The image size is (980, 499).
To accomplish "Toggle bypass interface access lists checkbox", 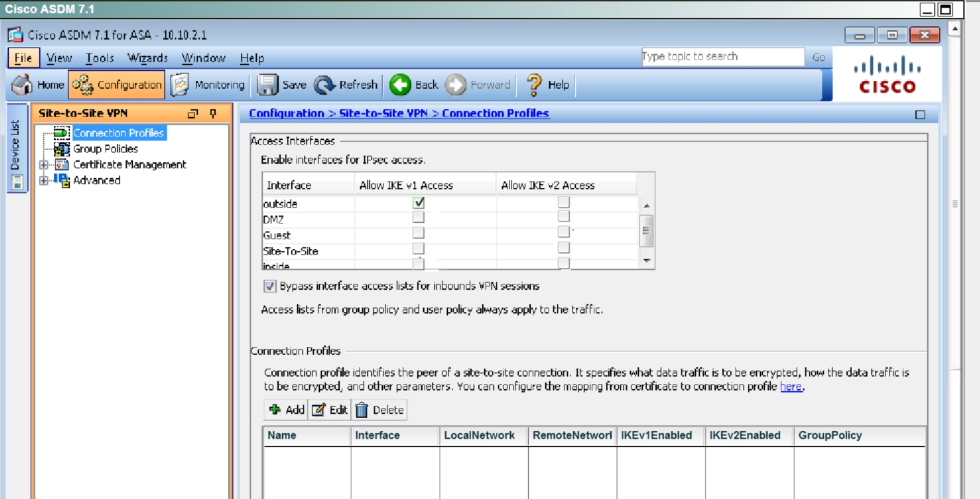I will pyautogui.click(x=270, y=286).
